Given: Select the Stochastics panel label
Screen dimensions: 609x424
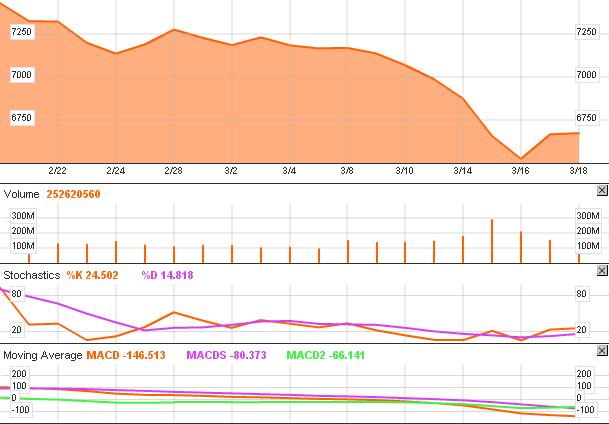Looking at the screenshot, I should pos(31,274).
